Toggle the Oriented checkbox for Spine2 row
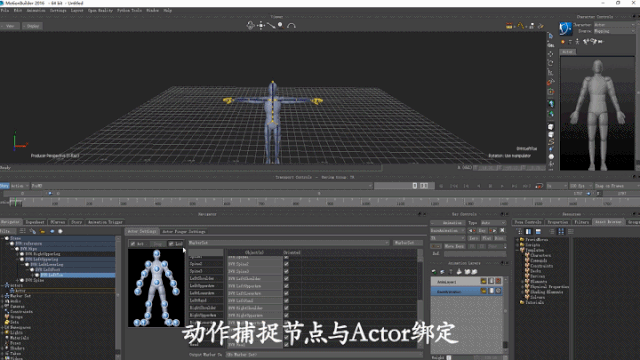 [x=286, y=264]
